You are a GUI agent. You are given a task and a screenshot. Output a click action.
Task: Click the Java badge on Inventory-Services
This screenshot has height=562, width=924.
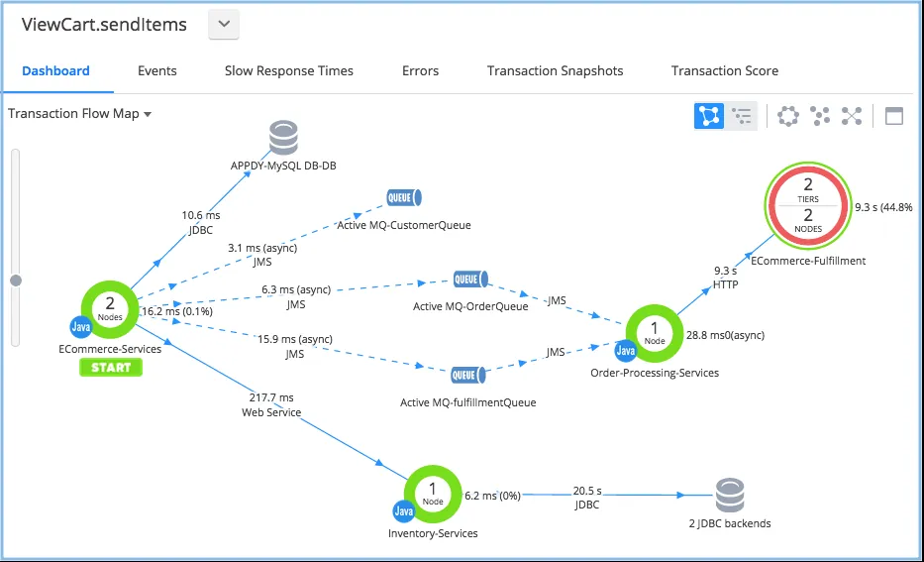[404, 511]
